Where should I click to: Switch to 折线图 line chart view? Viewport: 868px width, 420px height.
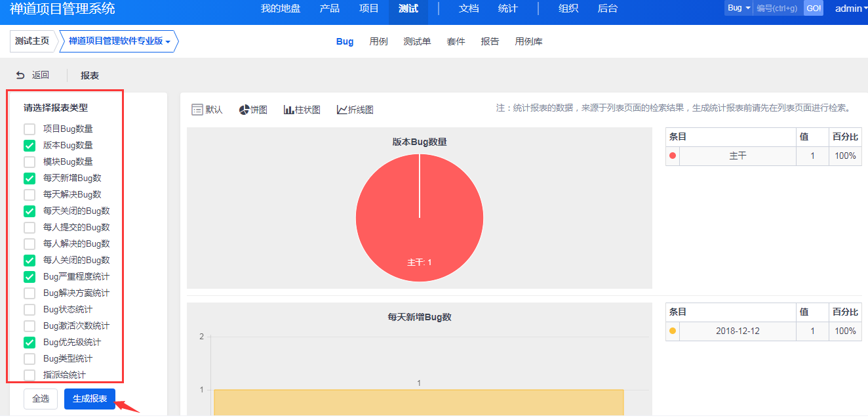(x=355, y=110)
